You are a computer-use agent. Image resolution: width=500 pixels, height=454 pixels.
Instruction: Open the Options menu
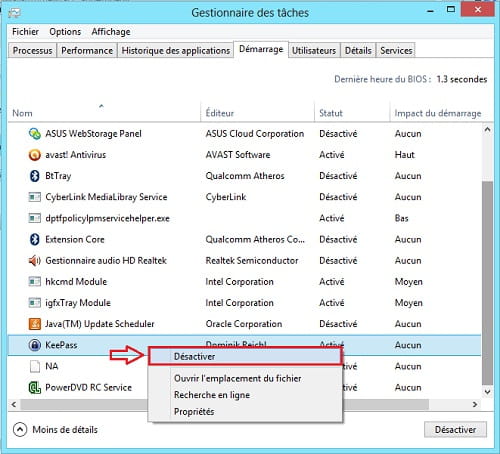65,32
